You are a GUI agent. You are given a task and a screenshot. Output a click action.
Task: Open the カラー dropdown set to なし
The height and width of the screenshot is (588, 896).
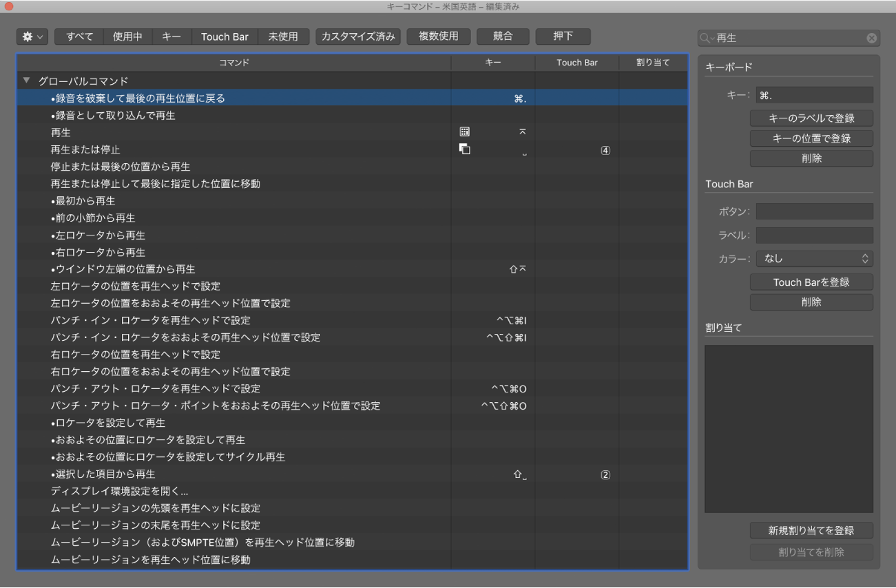coord(813,258)
